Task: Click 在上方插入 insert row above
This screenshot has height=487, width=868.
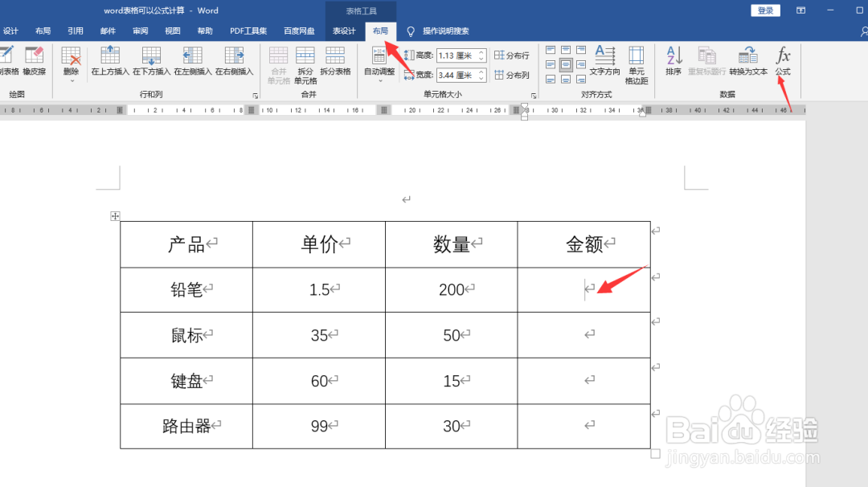Action: pos(109,61)
